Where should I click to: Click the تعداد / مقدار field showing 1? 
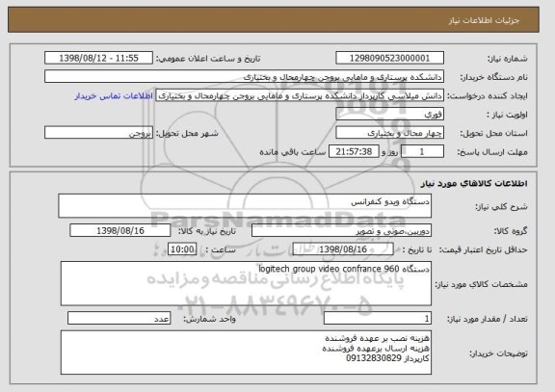pyautogui.click(x=378, y=319)
